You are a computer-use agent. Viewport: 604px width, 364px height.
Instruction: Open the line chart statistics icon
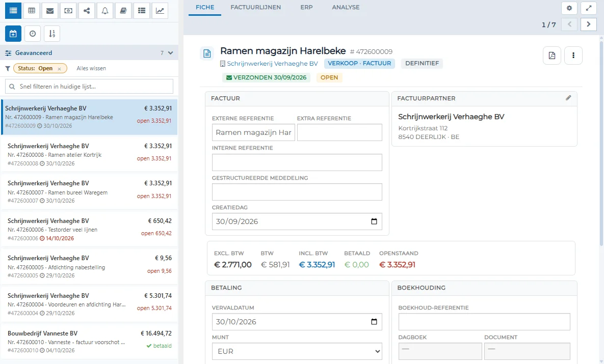pyautogui.click(x=160, y=11)
